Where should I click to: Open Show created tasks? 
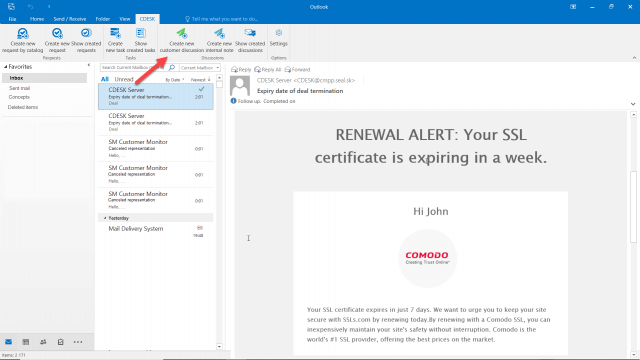pyautogui.click(x=141, y=40)
